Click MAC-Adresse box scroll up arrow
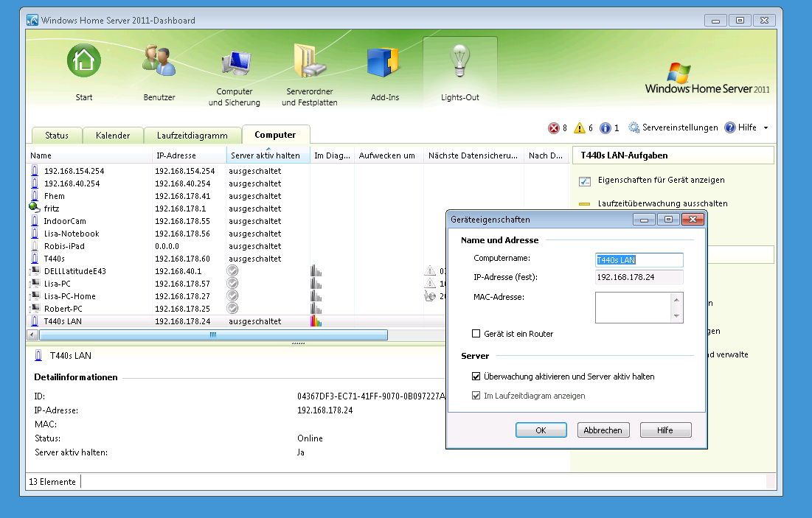The image size is (812, 518). pos(676,300)
